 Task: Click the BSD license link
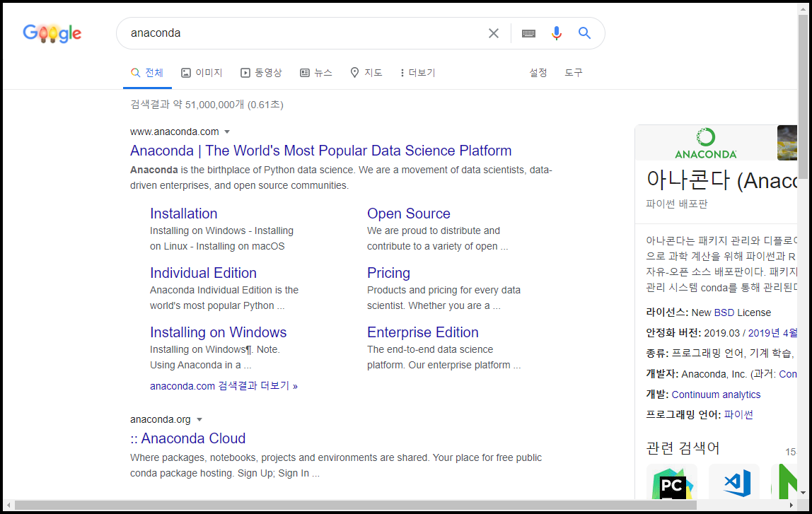coord(724,313)
